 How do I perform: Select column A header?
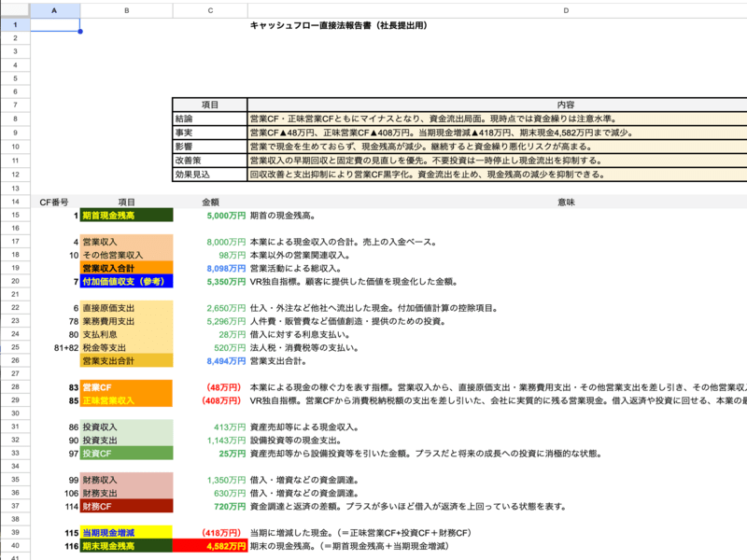[x=54, y=10]
